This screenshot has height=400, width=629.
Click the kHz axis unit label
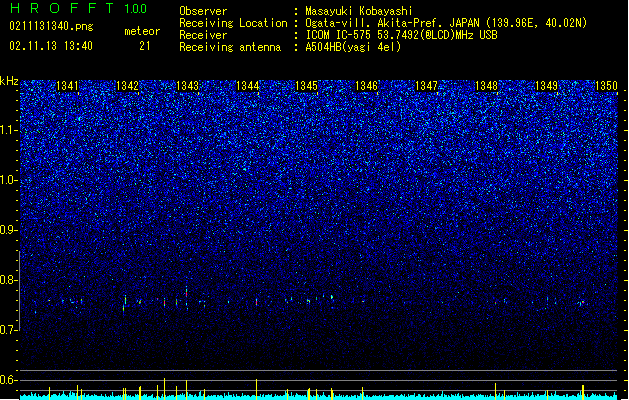coord(9,81)
